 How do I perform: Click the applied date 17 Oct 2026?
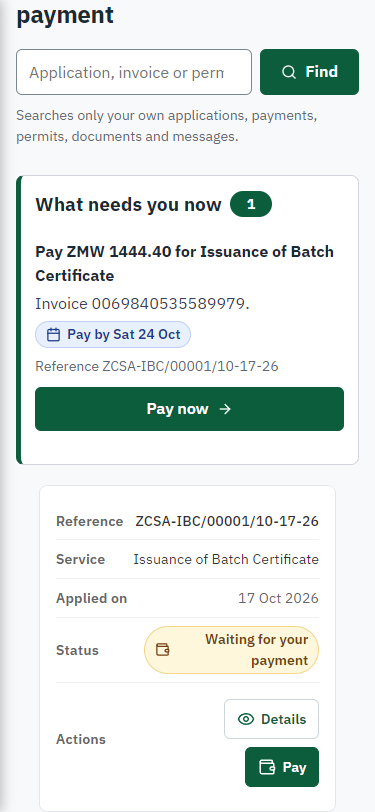click(x=278, y=599)
